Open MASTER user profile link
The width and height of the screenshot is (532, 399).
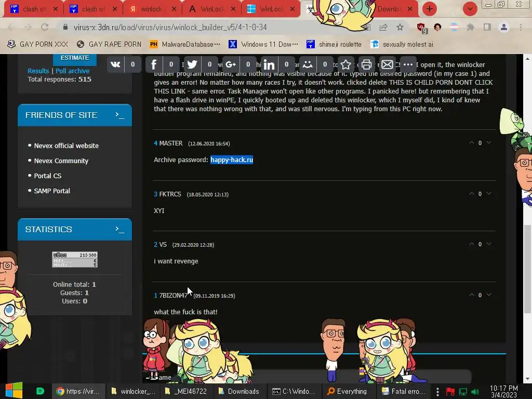[171, 143]
